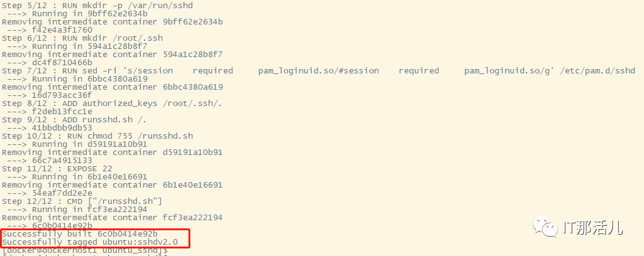The height and width of the screenshot is (256, 644).
Task: Click the 'Successfully tagged ubuntu:sshdv2.0' line
Action: tap(90, 242)
